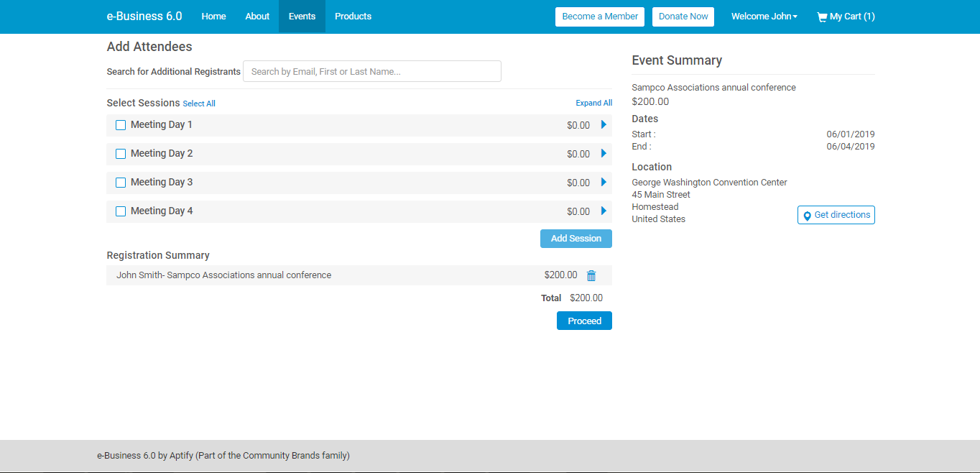Expand Meeting Day 3 session details
Image resolution: width=980 pixels, height=473 pixels.
point(603,182)
